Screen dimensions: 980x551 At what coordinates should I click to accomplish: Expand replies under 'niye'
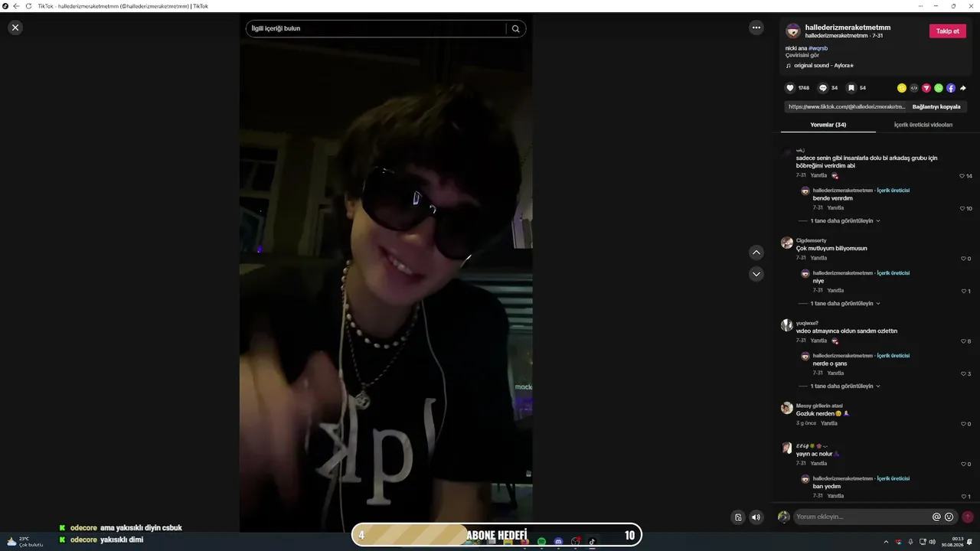(844, 304)
